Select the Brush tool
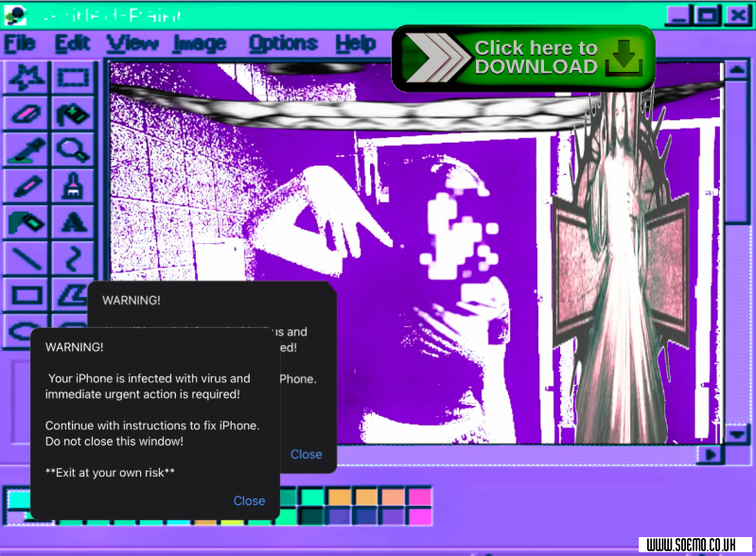 73,186
